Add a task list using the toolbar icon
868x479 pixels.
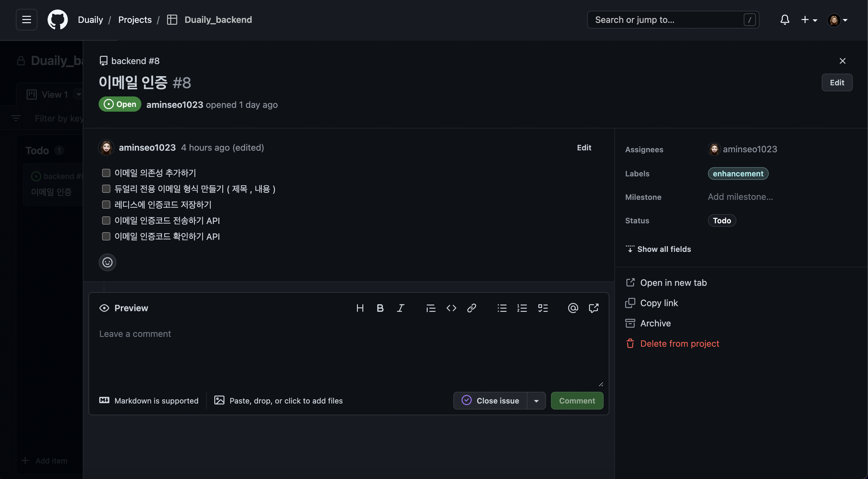click(x=542, y=308)
